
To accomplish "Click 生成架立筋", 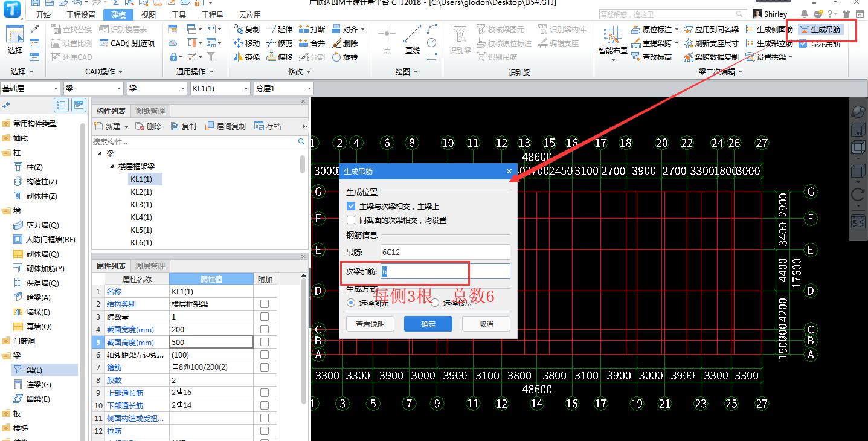I will point(770,43).
